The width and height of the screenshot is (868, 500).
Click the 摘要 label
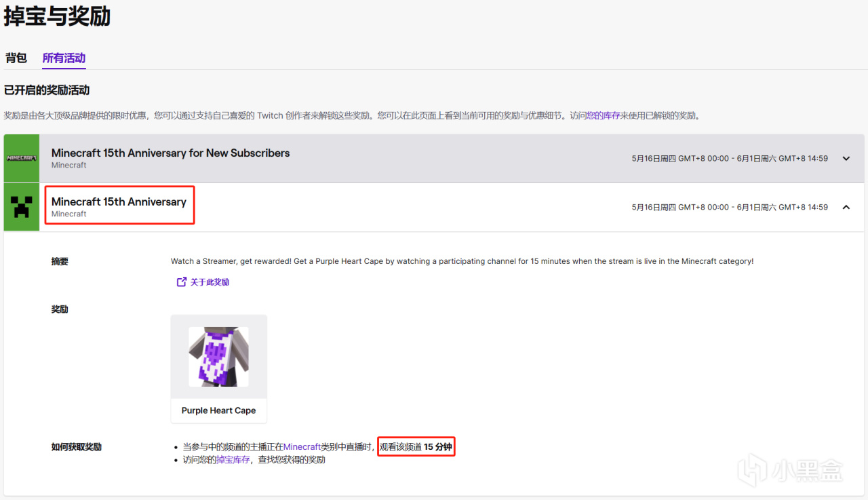(x=60, y=261)
